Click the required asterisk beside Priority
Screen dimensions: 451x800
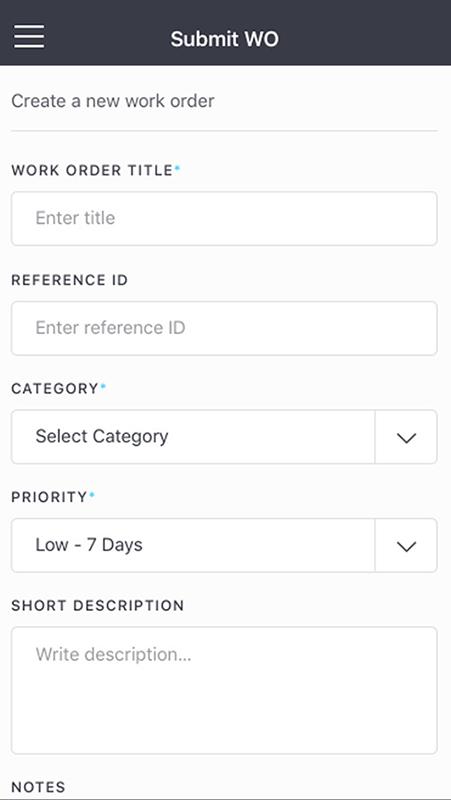coord(92,494)
